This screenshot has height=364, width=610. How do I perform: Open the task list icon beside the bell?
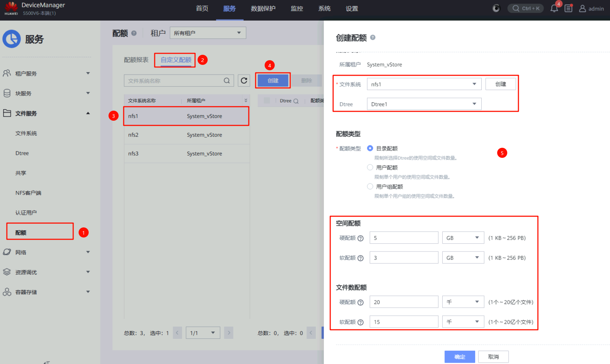pyautogui.click(x=569, y=9)
